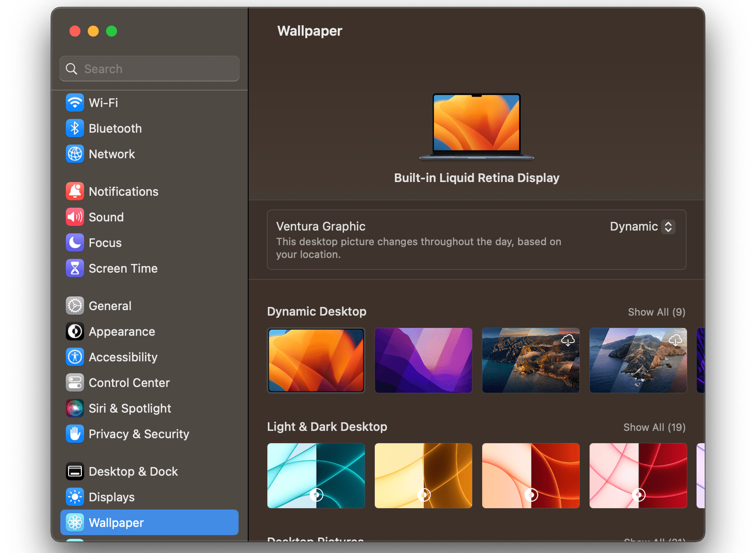Click the Search field in the sidebar
The width and height of the screenshot is (756, 553).
click(149, 69)
